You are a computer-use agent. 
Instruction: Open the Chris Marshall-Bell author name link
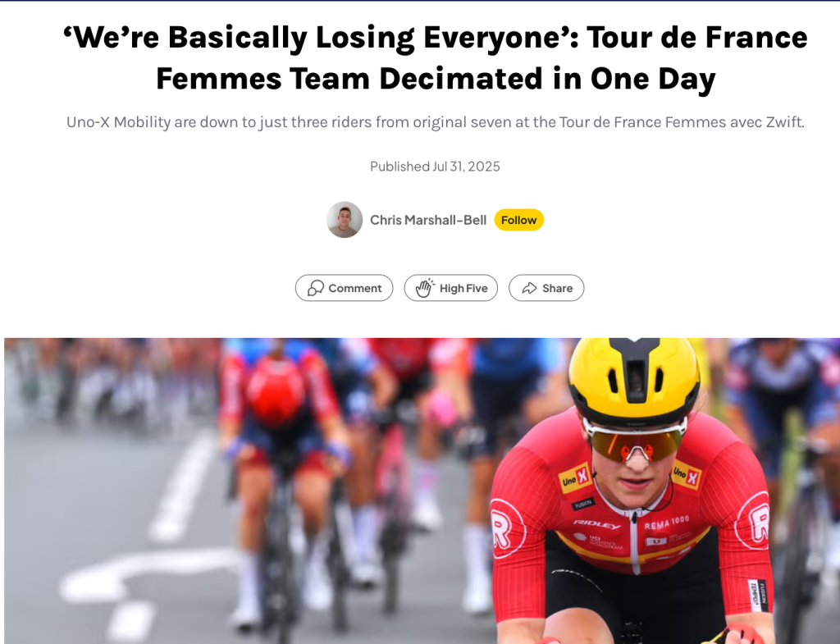428,220
